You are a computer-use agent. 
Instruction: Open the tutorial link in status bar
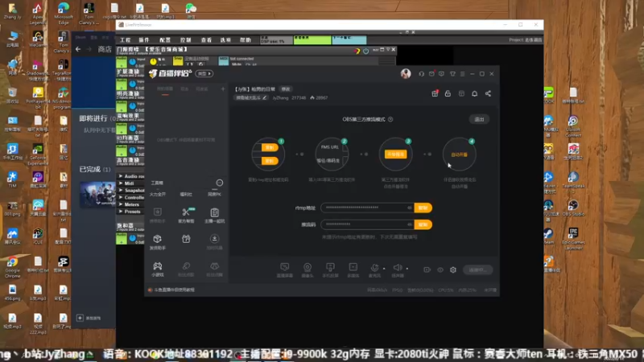tap(174, 290)
